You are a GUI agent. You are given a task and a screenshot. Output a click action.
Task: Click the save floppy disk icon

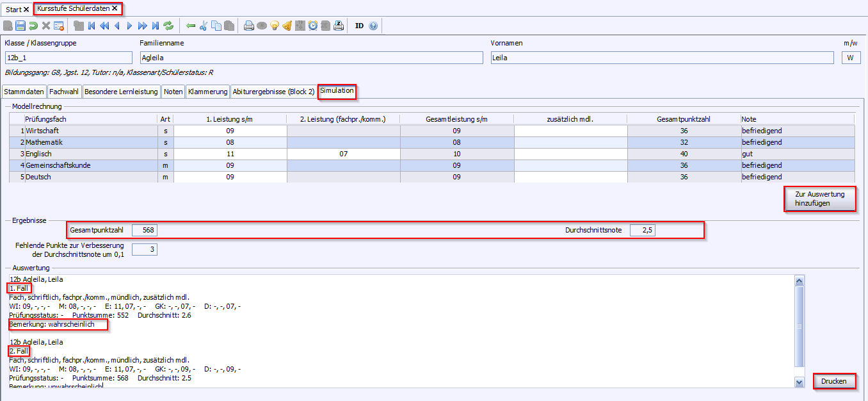pos(20,26)
